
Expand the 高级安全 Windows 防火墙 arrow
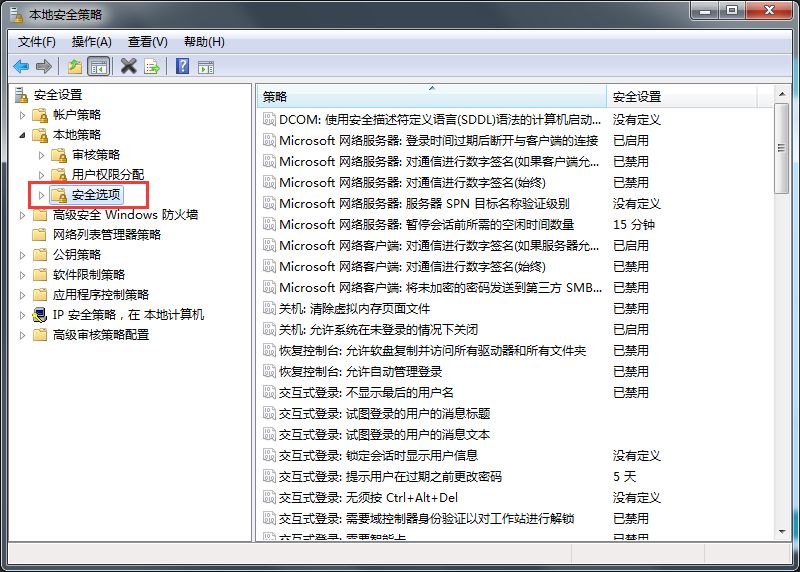[x=22, y=215]
